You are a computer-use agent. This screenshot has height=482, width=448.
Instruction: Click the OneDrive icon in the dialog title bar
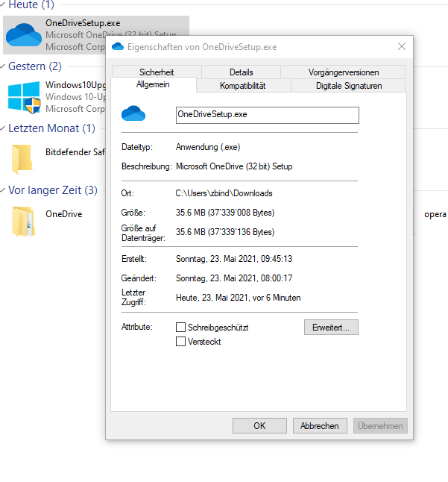click(x=118, y=47)
